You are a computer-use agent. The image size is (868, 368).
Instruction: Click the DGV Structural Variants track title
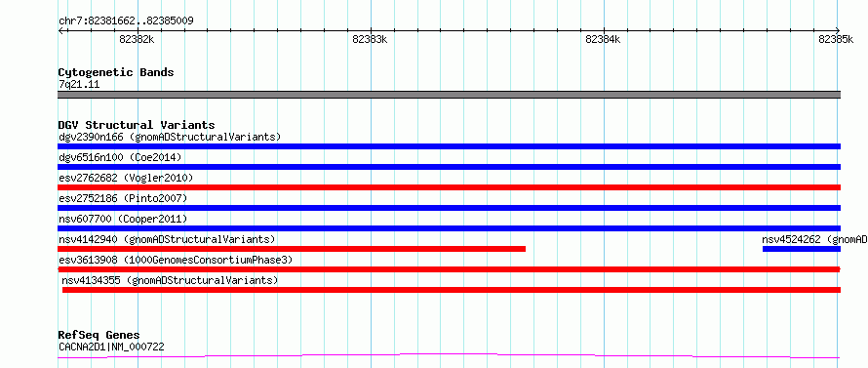tap(137, 125)
